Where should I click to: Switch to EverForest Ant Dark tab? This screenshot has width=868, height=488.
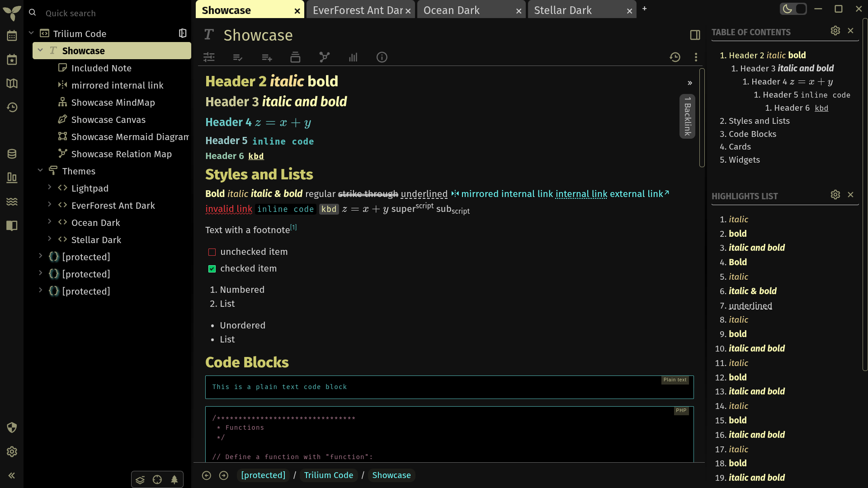pyautogui.click(x=357, y=10)
